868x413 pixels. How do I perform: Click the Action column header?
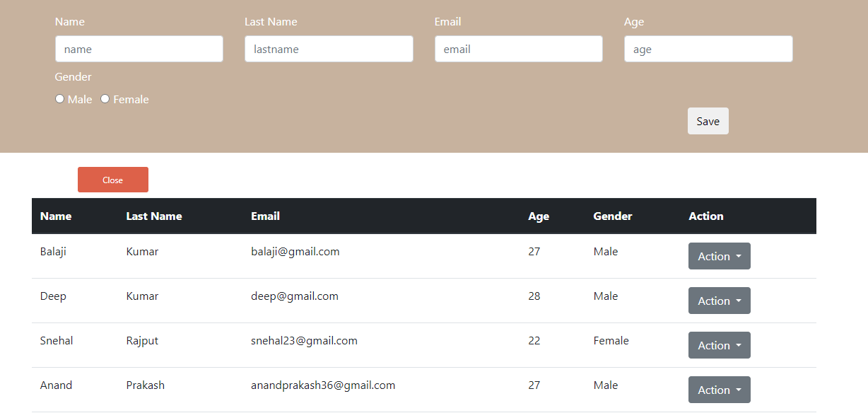tap(706, 216)
